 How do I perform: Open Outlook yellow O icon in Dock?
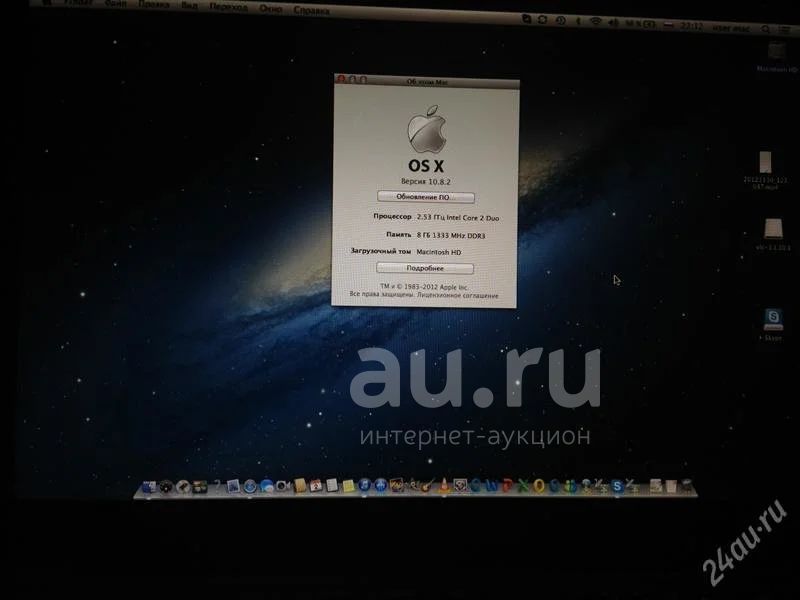tap(539, 486)
